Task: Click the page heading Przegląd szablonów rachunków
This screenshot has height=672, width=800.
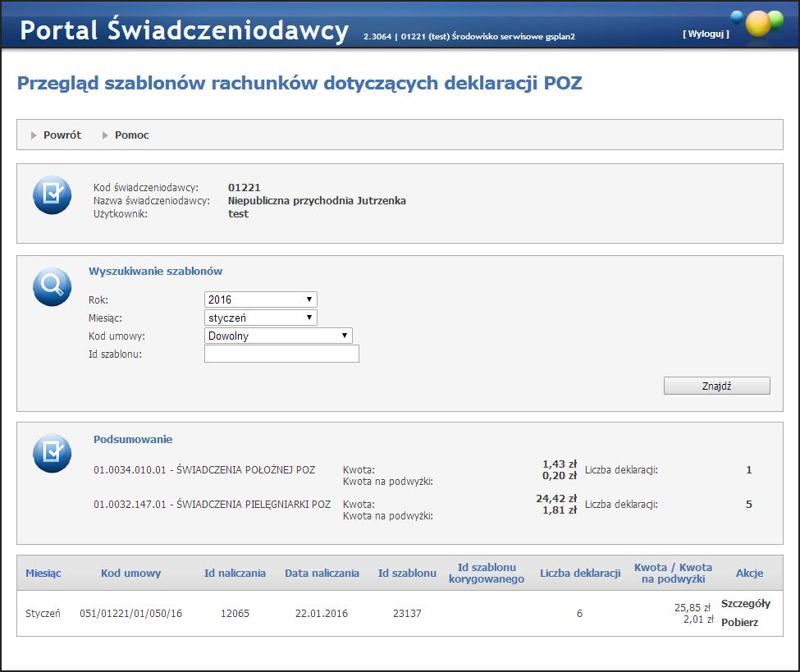Action: 299,83
